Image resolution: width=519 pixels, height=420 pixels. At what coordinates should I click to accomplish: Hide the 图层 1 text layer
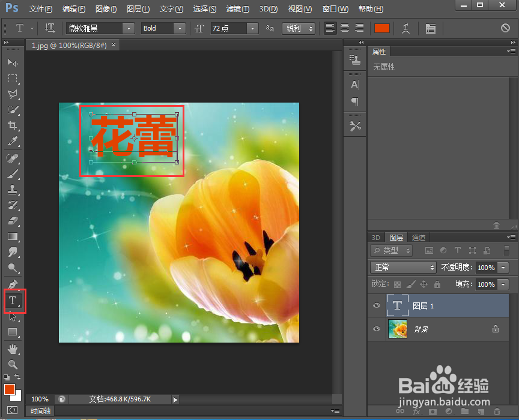pyautogui.click(x=377, y=305)
